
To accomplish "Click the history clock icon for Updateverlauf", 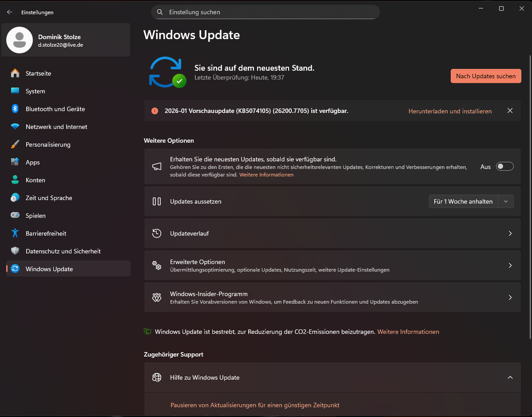I will [x=157, y=233].
